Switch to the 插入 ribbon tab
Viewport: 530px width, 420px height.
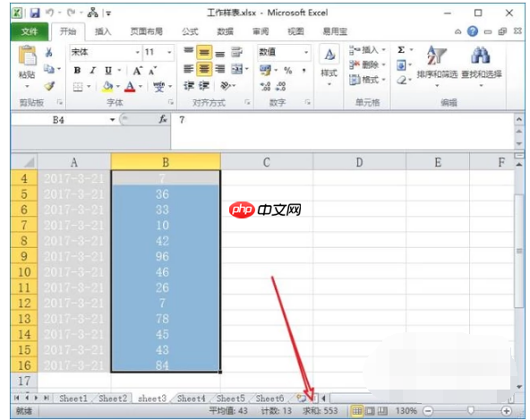click(x=103, y=31)
